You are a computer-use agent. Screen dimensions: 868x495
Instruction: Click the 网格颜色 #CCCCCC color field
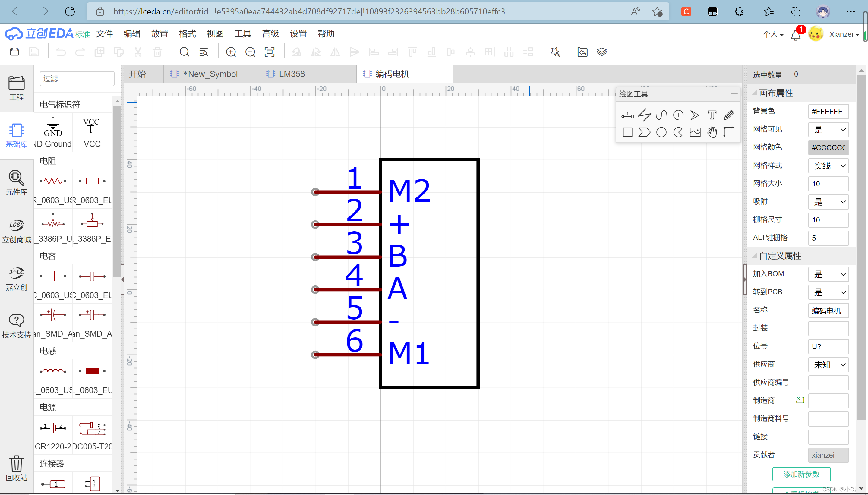[x=828, y=147]
